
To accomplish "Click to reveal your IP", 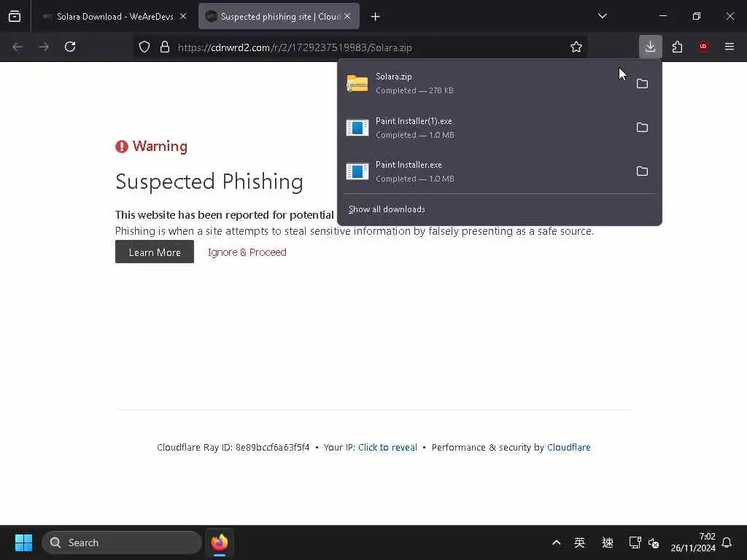I will pyautogui.click(x=387, y=448).
